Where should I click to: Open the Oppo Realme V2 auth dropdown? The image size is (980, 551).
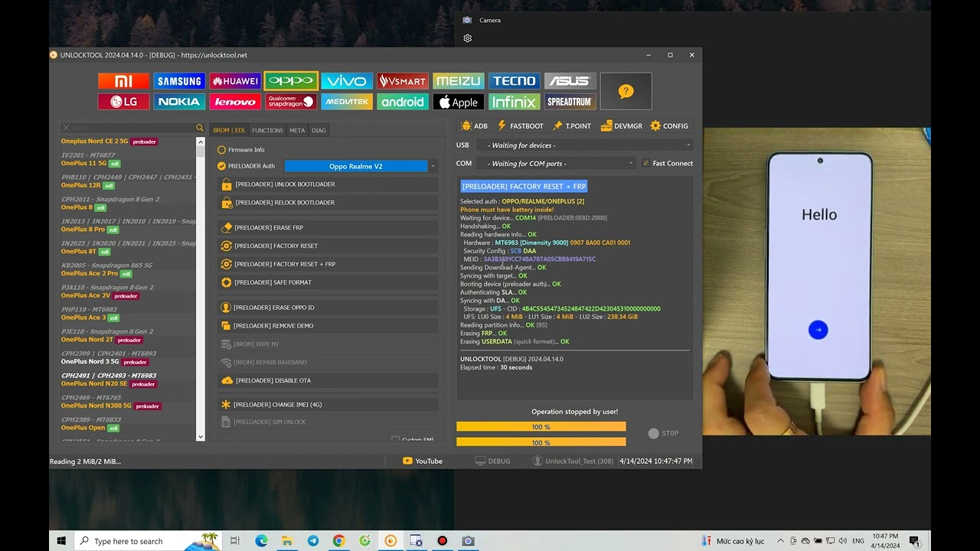tap(361, 166)
